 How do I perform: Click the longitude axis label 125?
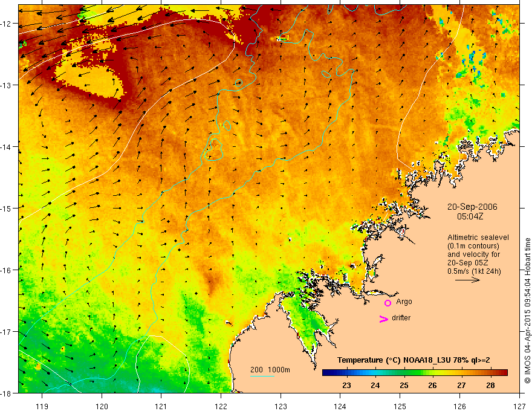[400, 406]
